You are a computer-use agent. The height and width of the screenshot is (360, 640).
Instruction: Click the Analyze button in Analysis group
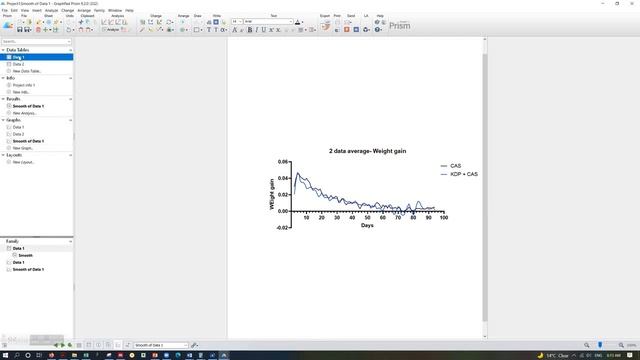[111, 30]
